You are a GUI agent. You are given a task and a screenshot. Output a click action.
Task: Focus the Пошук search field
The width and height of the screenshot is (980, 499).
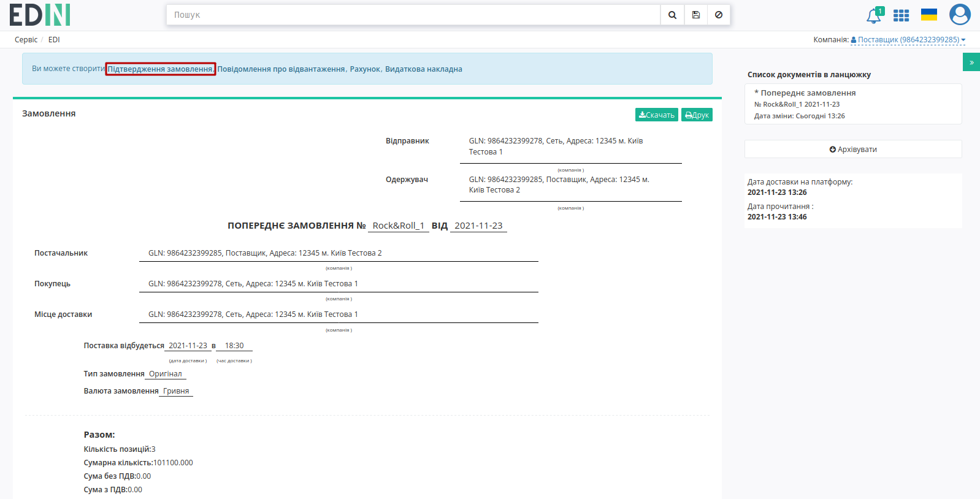pyautogui.click(x=413, y=15)
